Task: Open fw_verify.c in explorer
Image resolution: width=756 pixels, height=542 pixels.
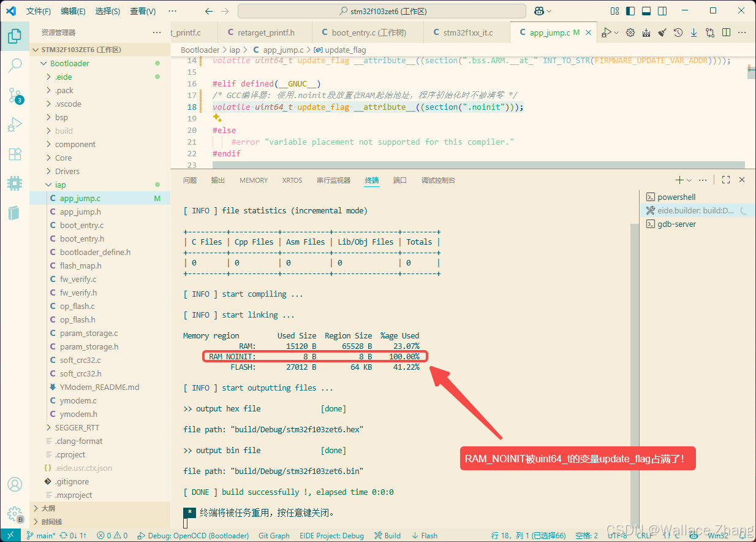Action: click(x=100, y=279)
